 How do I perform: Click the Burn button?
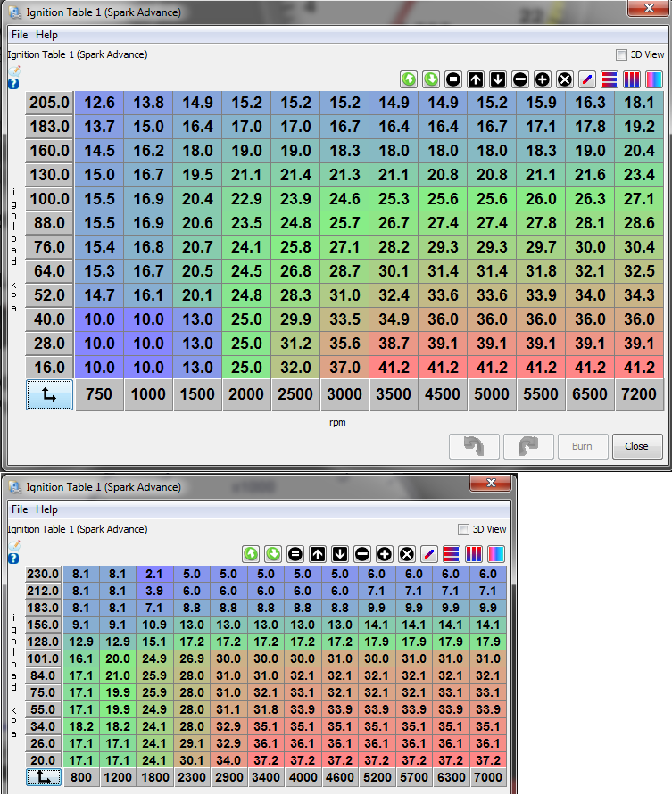[583, 446]
